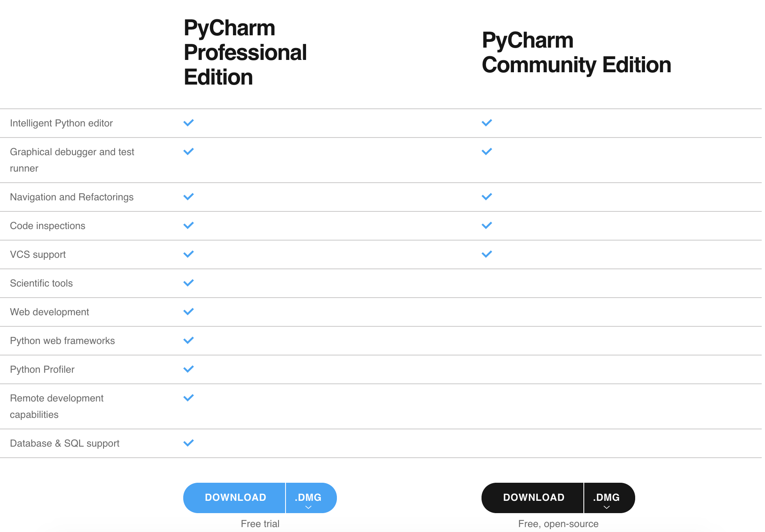765x532 pixels.
Task: Click the Free, open-source caption text
Action: click(558, 524)
